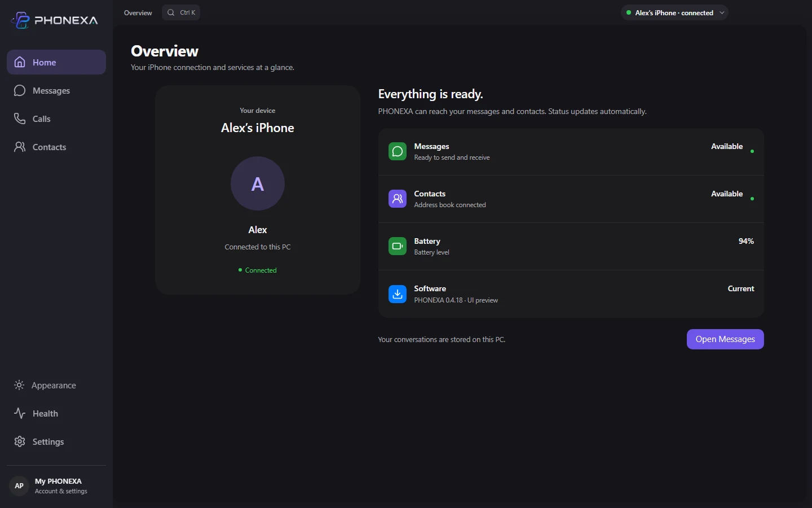Image resolution: width=812 pixels, height=508 pixels.
Task: Click the Ctrl K search box
Action: click(x=181, y=12)
